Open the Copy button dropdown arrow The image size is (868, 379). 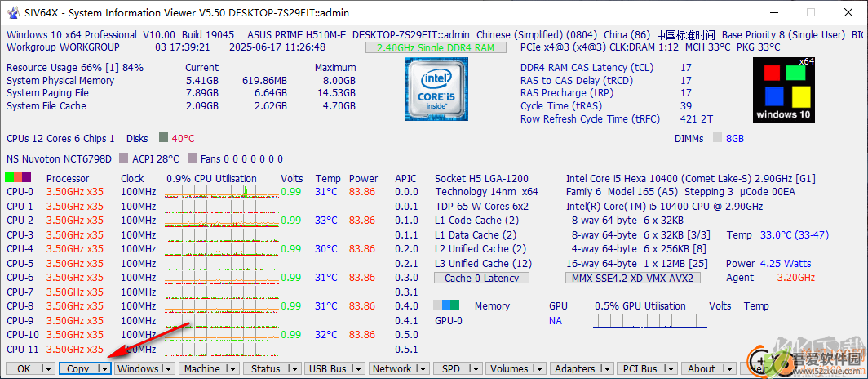104,368
